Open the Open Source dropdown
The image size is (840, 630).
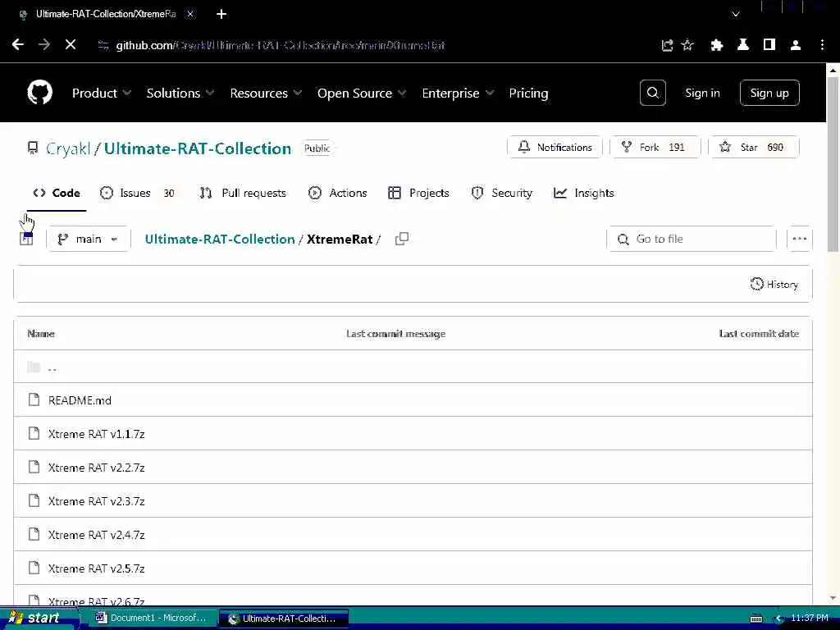(362, 94)
